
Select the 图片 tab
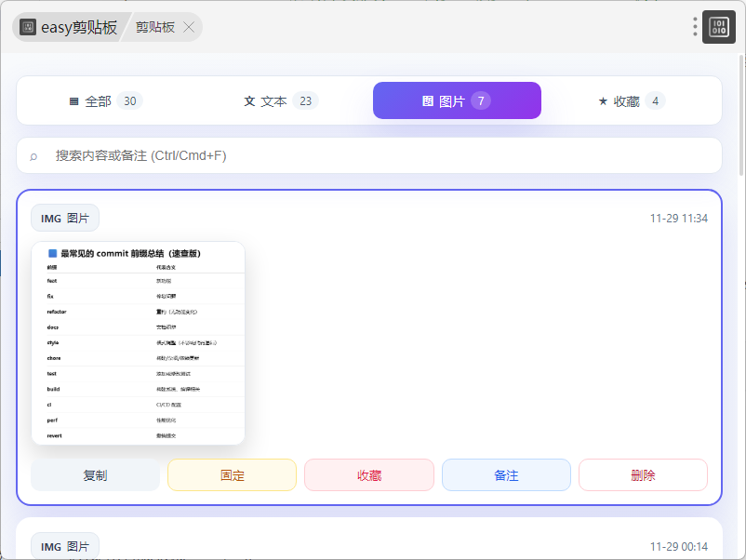(x=456, y=101)
